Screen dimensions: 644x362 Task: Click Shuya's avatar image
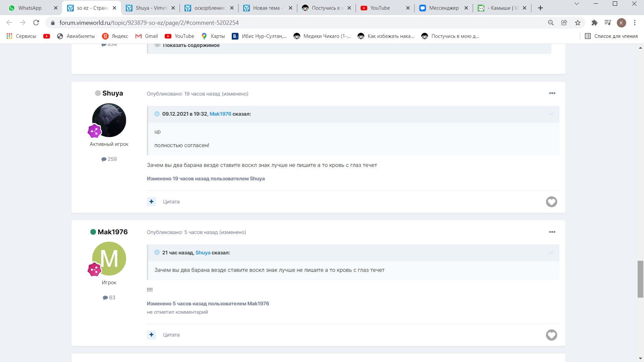[x=109, y=120]
